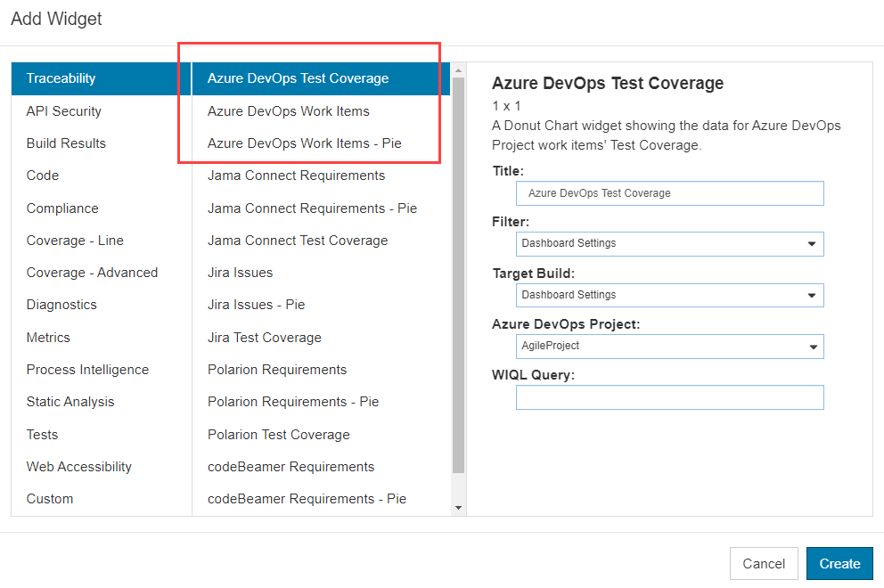Pick the Custom category

click(50, 499)
